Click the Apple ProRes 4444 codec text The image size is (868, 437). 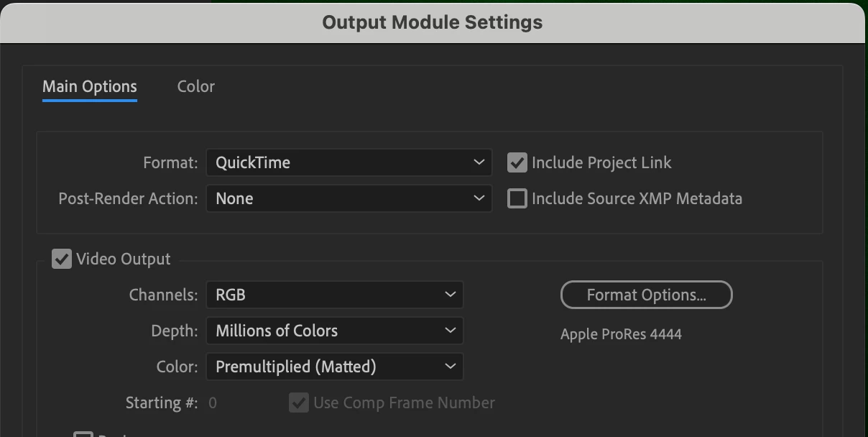coord(621,334)
